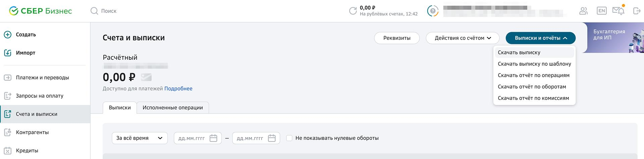
Task: Open "Платежи и переводы" in sidebar
Action: click(43, 77)
